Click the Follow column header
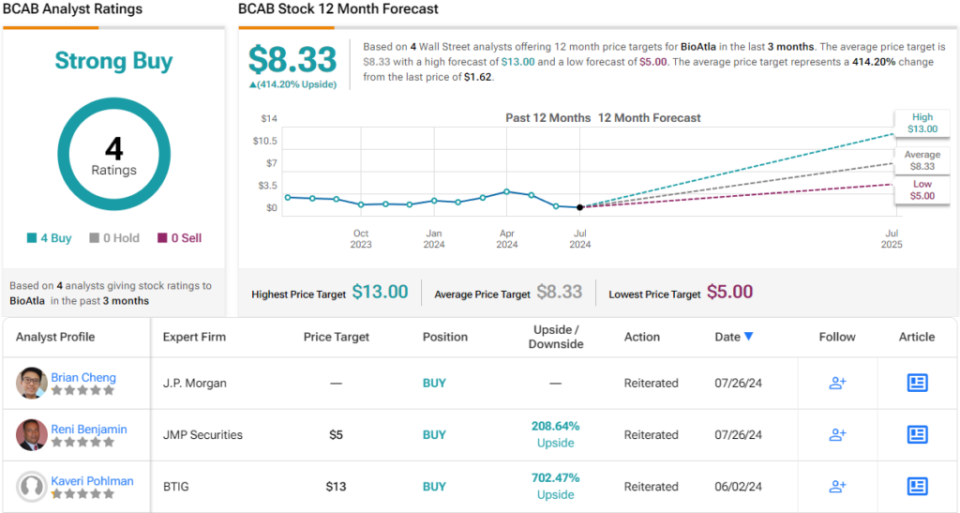The image size is (960, 513). click(837, 337)
